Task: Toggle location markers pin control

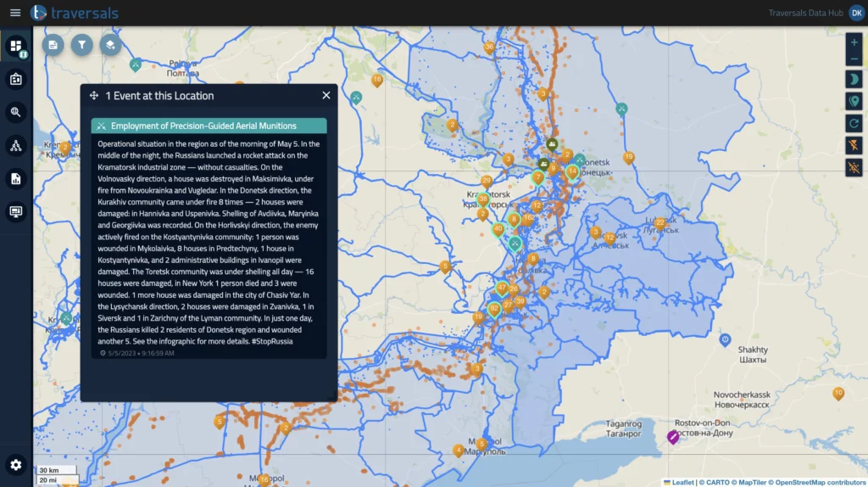Action: click(854, 102)
